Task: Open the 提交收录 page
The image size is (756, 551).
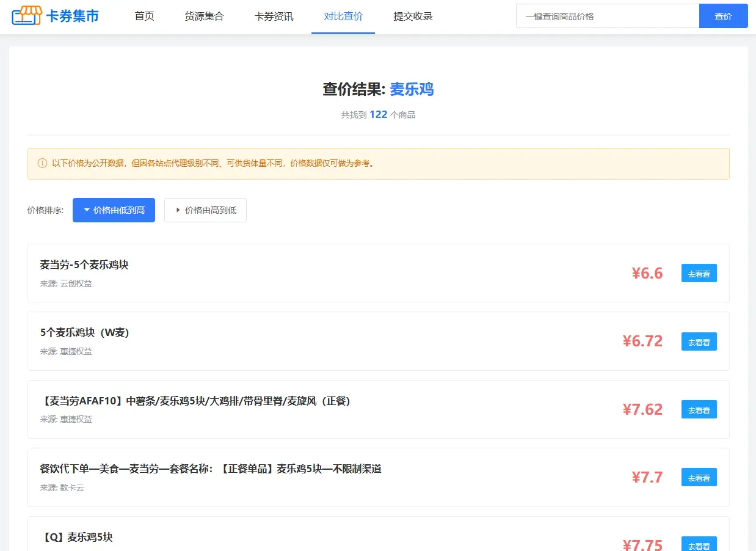Action: 413,16
